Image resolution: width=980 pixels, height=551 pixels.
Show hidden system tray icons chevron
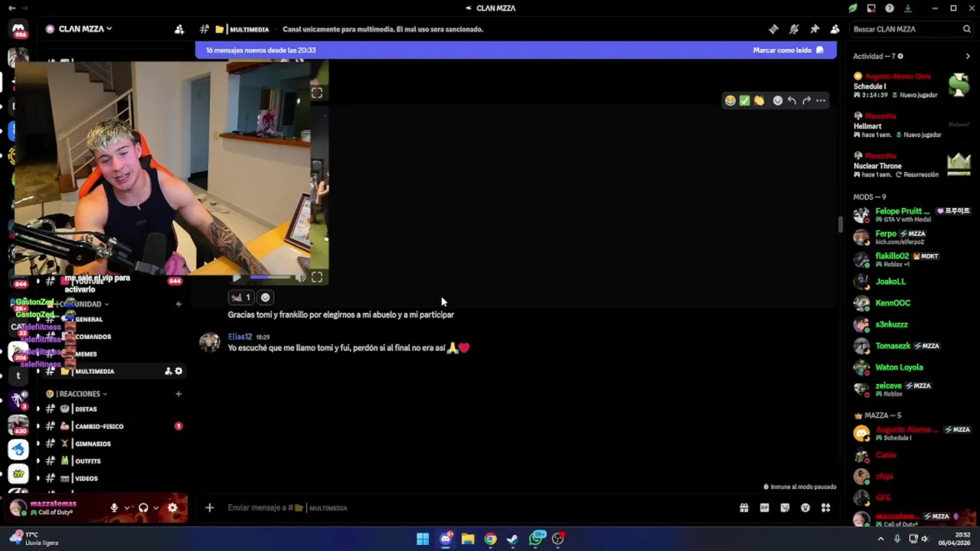(x=880, y=539)
